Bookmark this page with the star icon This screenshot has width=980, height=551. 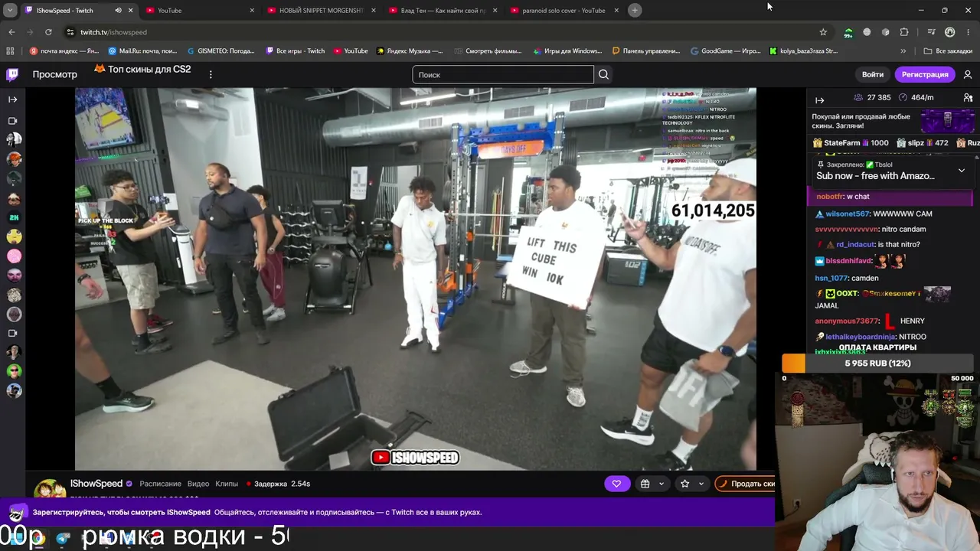click(823, 32)
